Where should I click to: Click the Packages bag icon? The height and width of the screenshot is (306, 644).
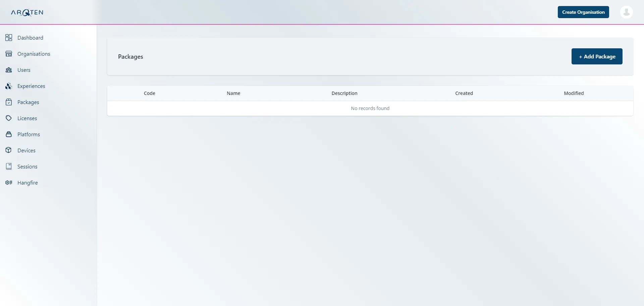9,102
